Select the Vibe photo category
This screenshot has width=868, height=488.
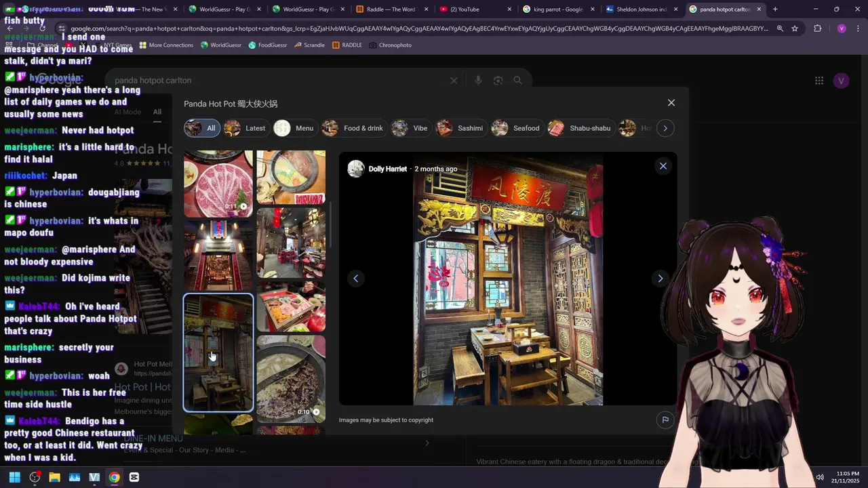pos(411,128)
